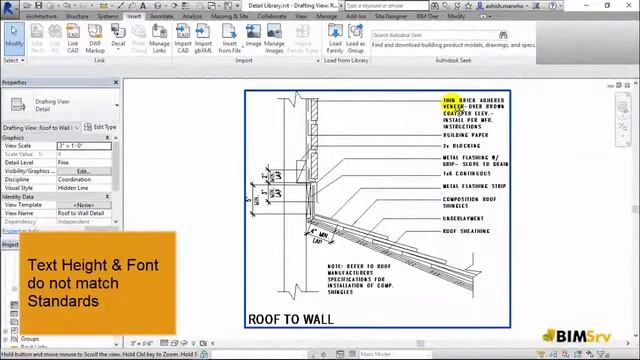Click the Visibility/Graphics Edit button
Screen dimensions: 640x360
[84, 171]
